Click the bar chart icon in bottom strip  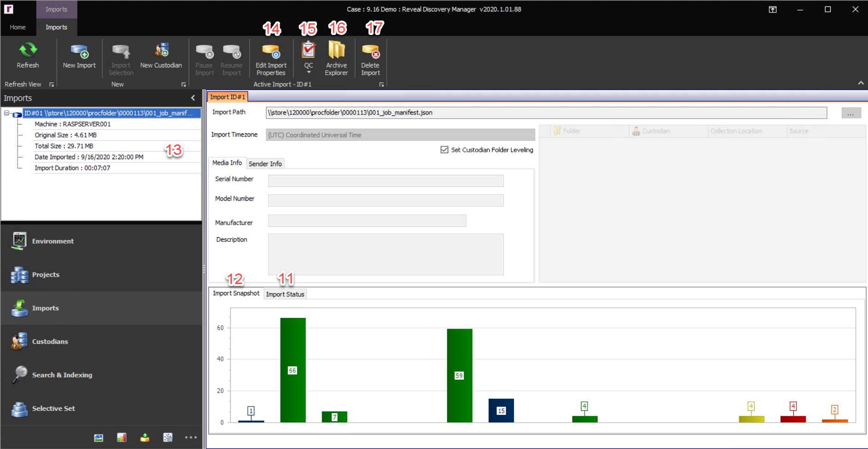point(122,437)
